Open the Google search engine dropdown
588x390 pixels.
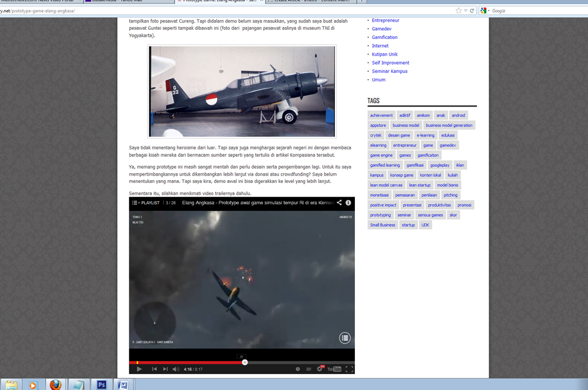coord(484,11)
